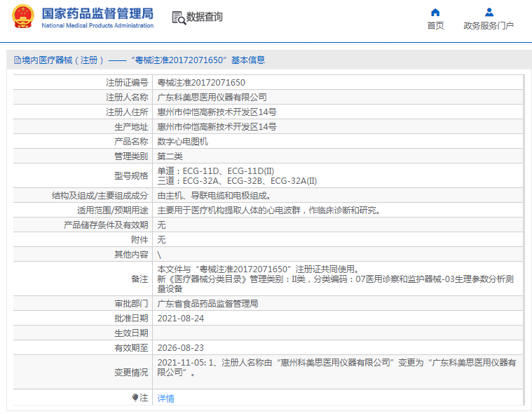This screenshot has height=414, width=532.
Task: Click the 批准日期 row label
Action: (x=131, y=319)
